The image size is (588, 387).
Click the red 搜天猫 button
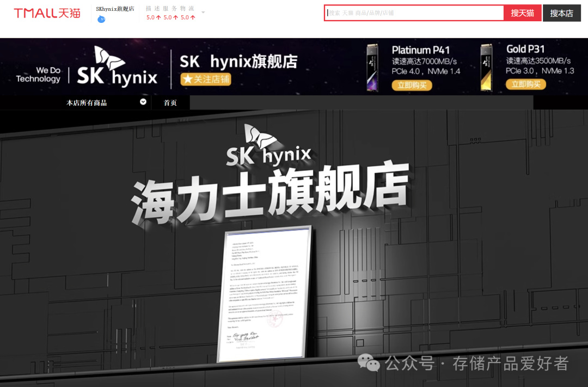(x=522, y=13)
